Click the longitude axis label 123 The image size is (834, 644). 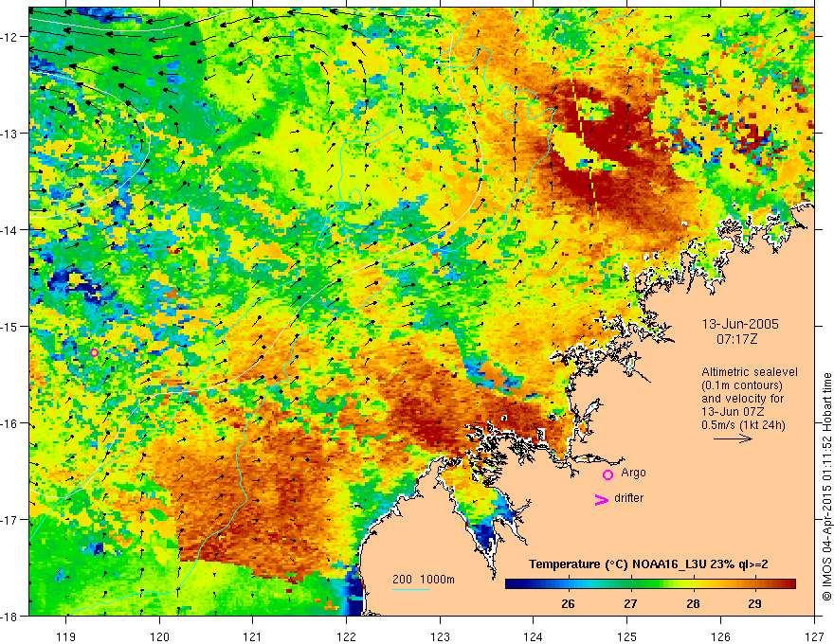(440, 636)
